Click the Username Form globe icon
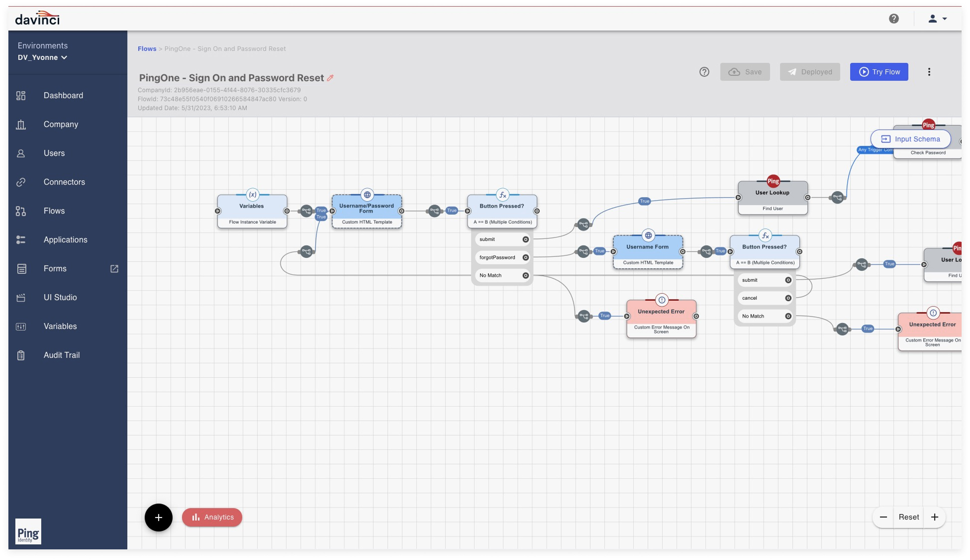Image resolution: width=970 pixels, height=560 pixels. [x=648, y=235]
